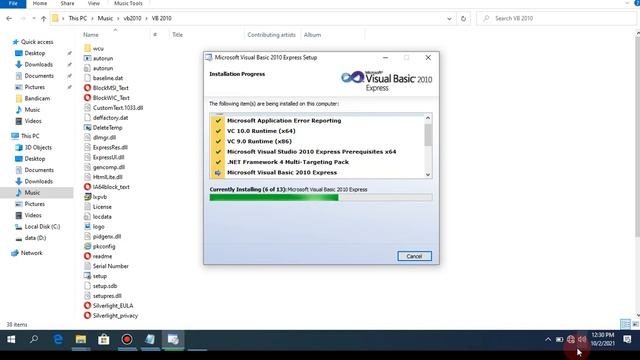Open taskbar search

[x=34, y=340]
